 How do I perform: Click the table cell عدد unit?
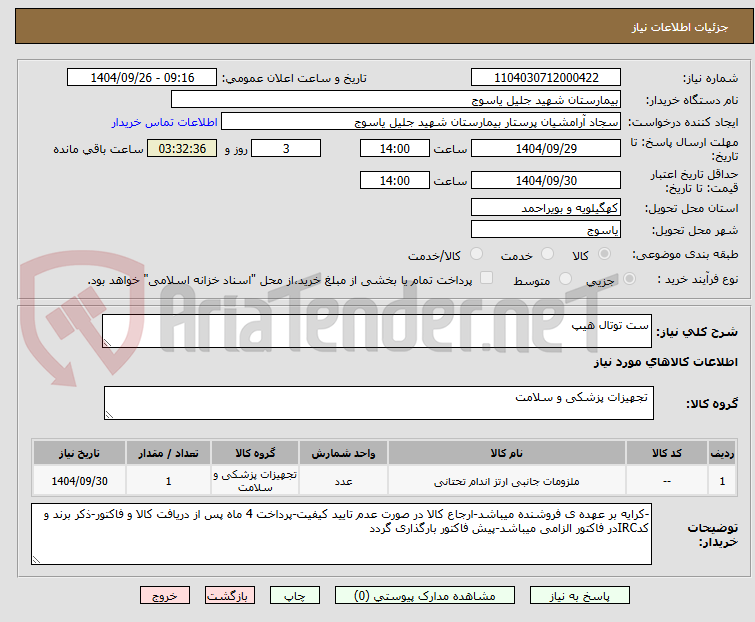(343, 481)
